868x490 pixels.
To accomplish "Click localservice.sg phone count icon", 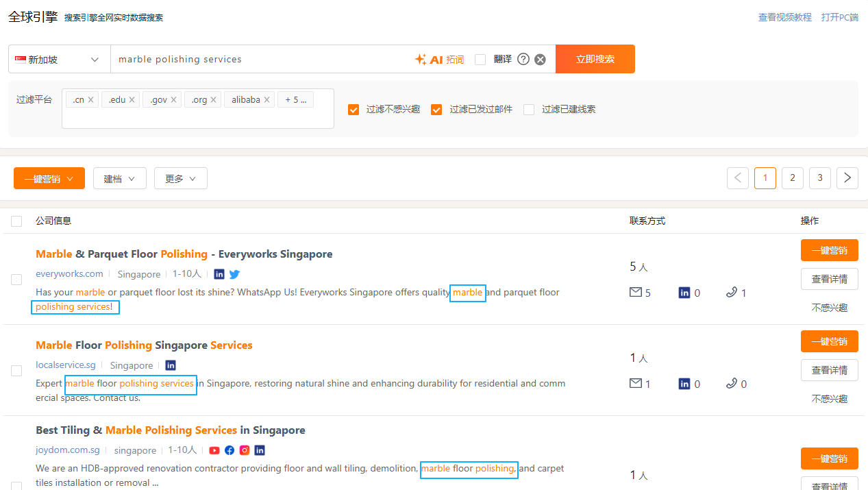I will pos(732,384).
